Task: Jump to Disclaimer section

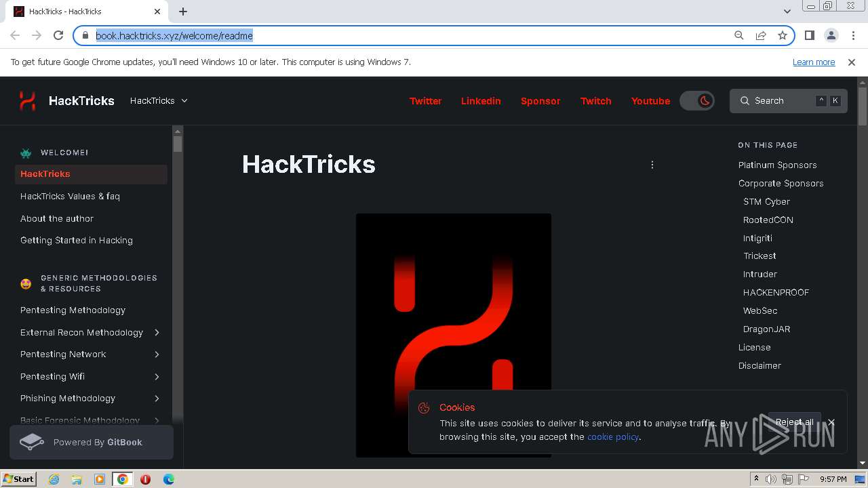Action: [759, 365]
